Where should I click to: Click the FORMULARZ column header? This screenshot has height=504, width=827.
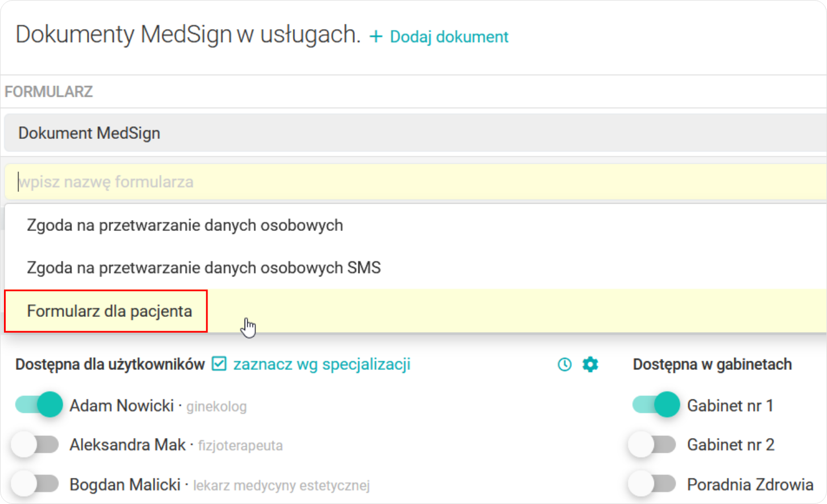click(x=48, y=92)
